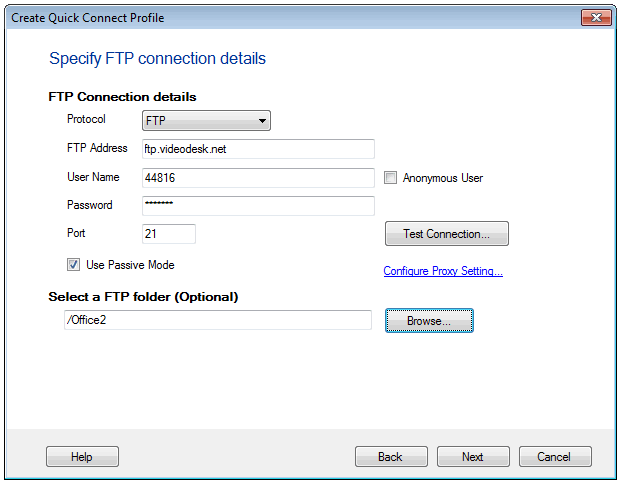This screenshot has height=484, width=622.
Task: Click the FTP Connection details section label
Action: point(122,97)
